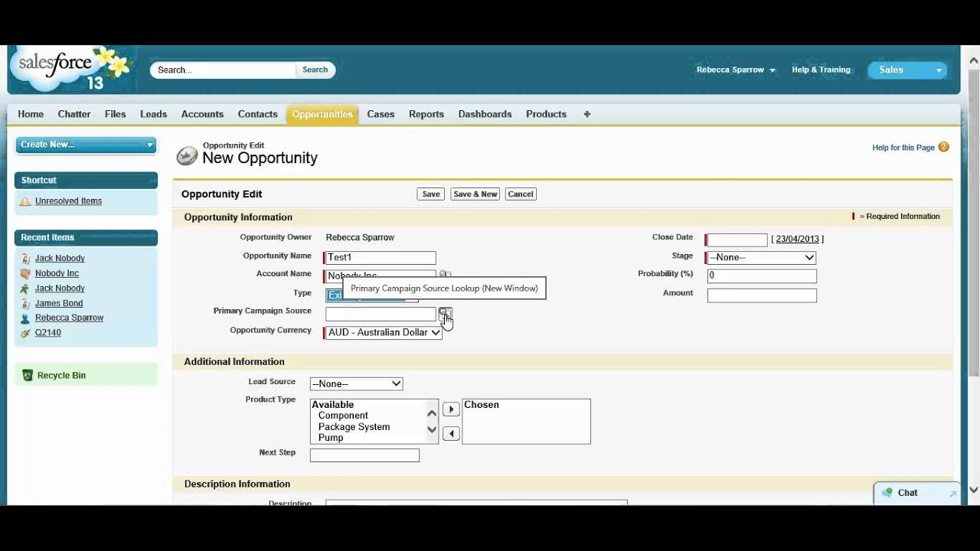
Task: Switch to the Leads tab
Action: (153, 114)
